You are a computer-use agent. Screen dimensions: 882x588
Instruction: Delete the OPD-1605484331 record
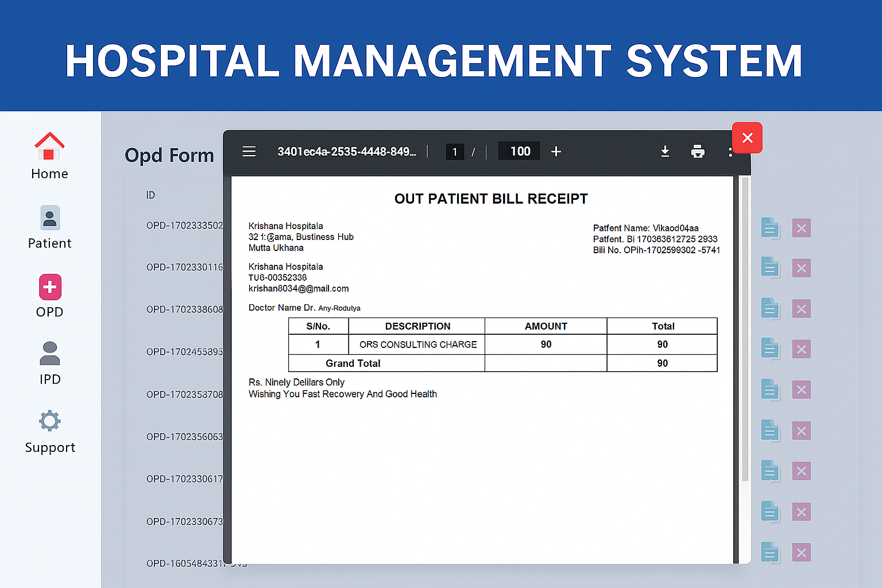pyautogui.click(x=802, y=553)
